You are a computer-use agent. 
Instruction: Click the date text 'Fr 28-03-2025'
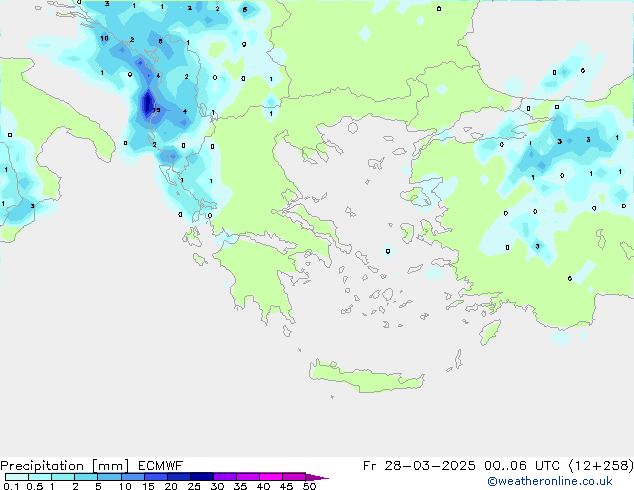click(419, 466)
